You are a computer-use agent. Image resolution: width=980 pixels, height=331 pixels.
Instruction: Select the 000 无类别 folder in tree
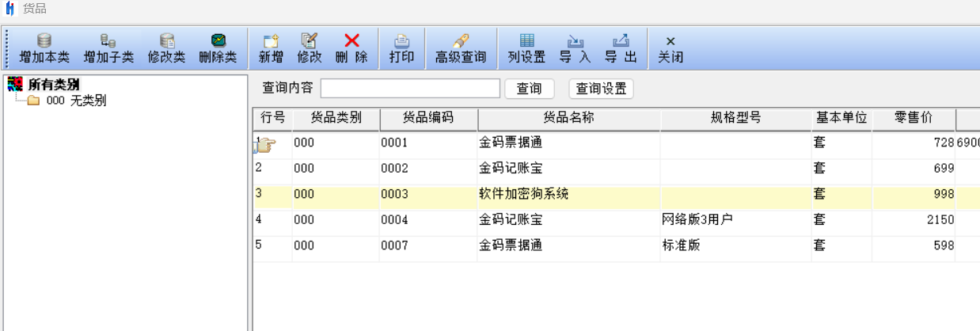pyautogui.click(x=75, y=101)
